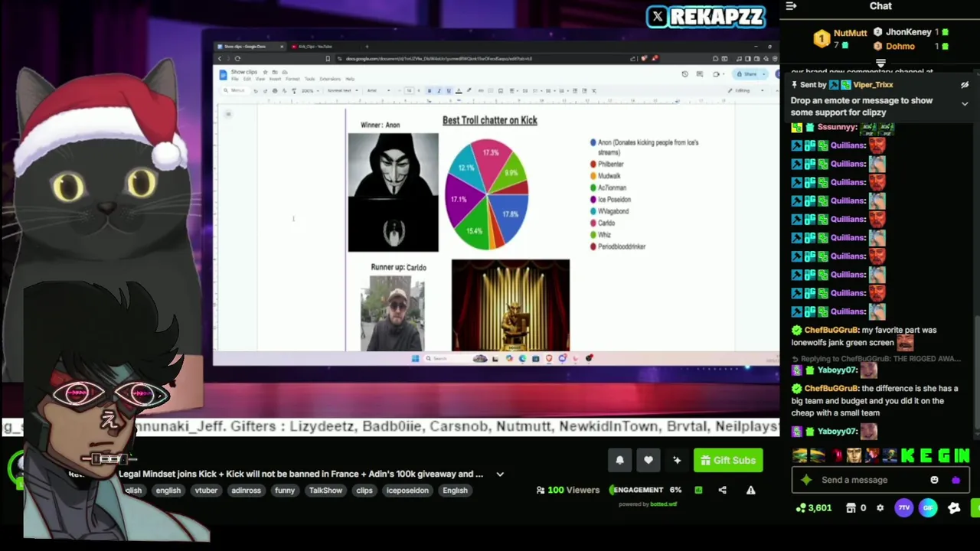
Task: Click the 'vtuber' stream tag
Action: coord(206,491)
